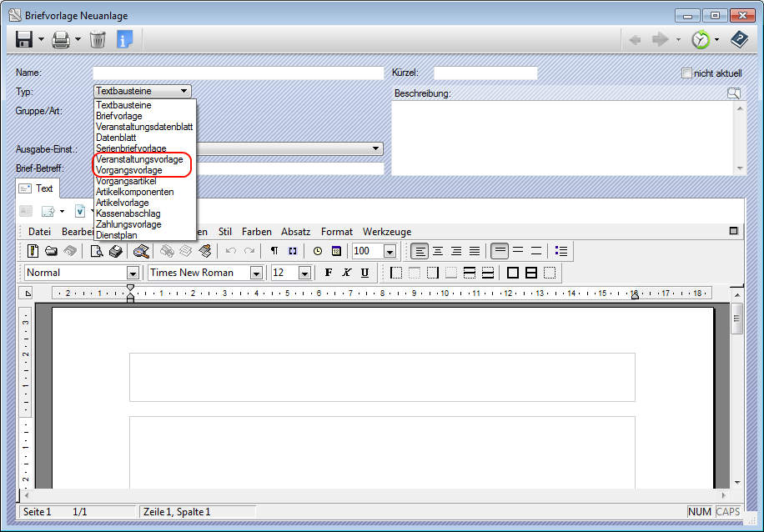
Task: Select 'Veranstaltungsvorlage' from the Typ list
Action: pyautogui.click(x=138, y=159)
